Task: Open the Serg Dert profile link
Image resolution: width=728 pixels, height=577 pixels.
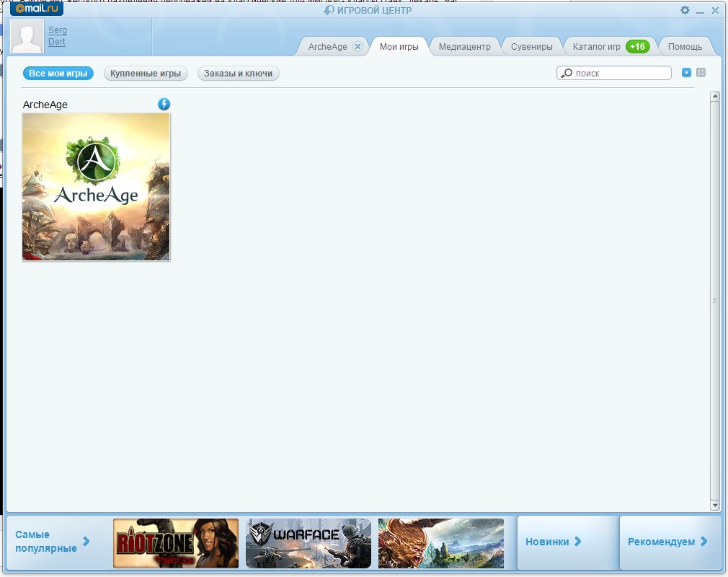Action: point(58,36)
